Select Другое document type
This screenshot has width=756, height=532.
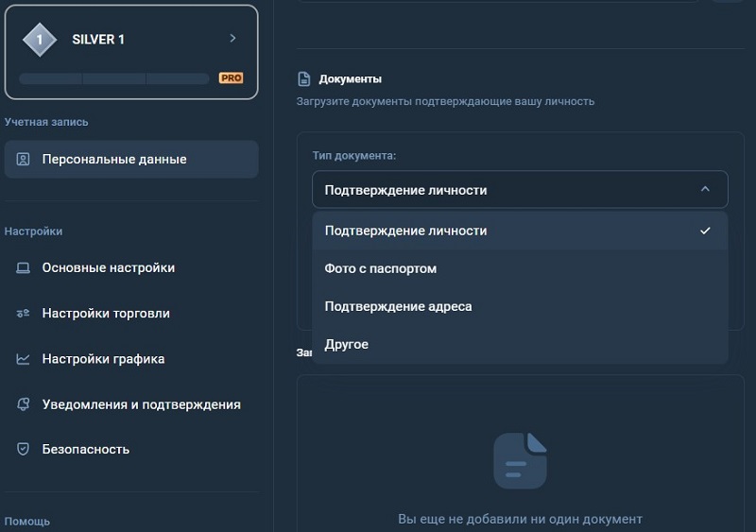(x=521, y=344)
